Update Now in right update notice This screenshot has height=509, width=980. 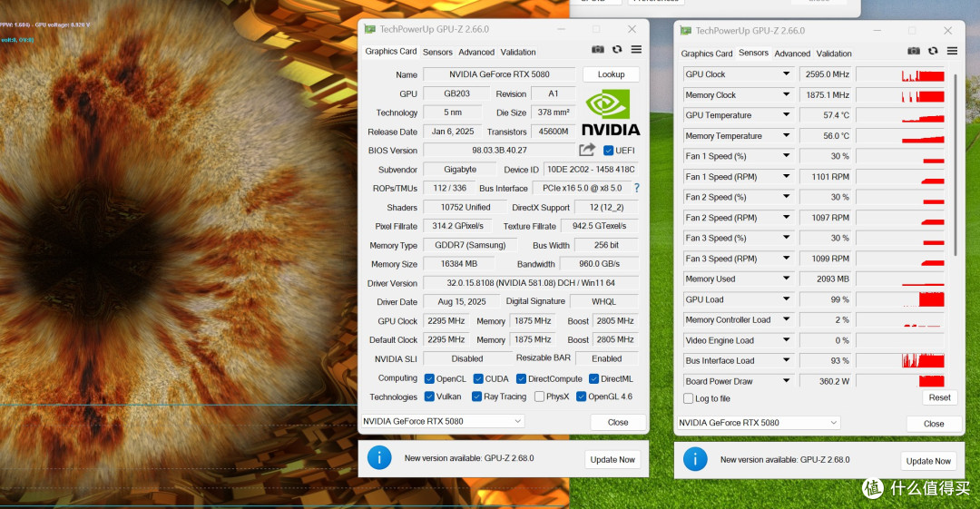click(x=928, y=461)
